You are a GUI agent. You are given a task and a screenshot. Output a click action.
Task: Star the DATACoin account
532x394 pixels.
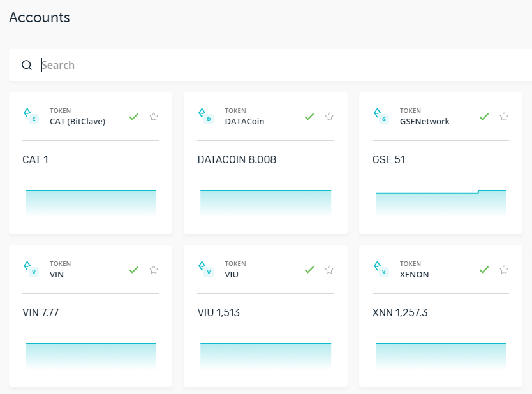[329, 117]
